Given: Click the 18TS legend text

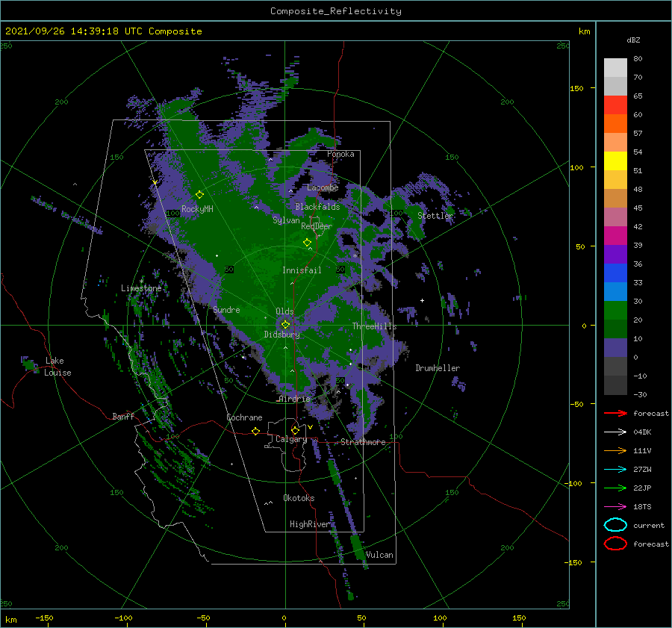Looking at the screenshot, I should [x=642, y=507].
